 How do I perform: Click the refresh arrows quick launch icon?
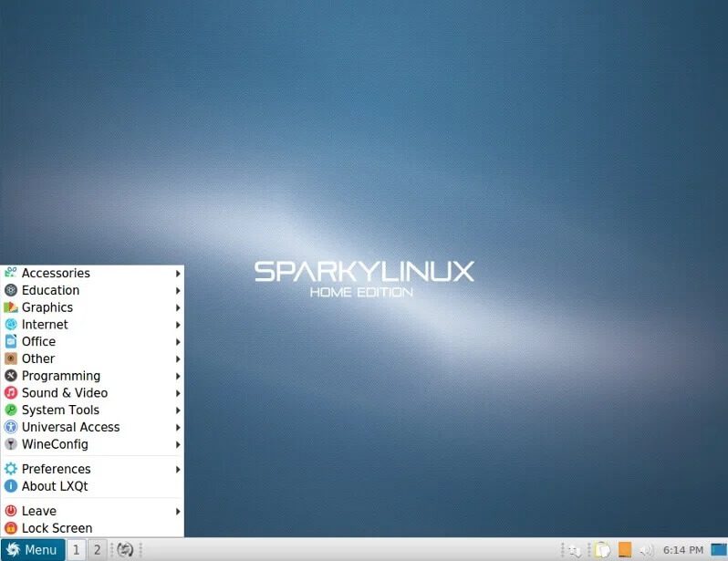125,550
